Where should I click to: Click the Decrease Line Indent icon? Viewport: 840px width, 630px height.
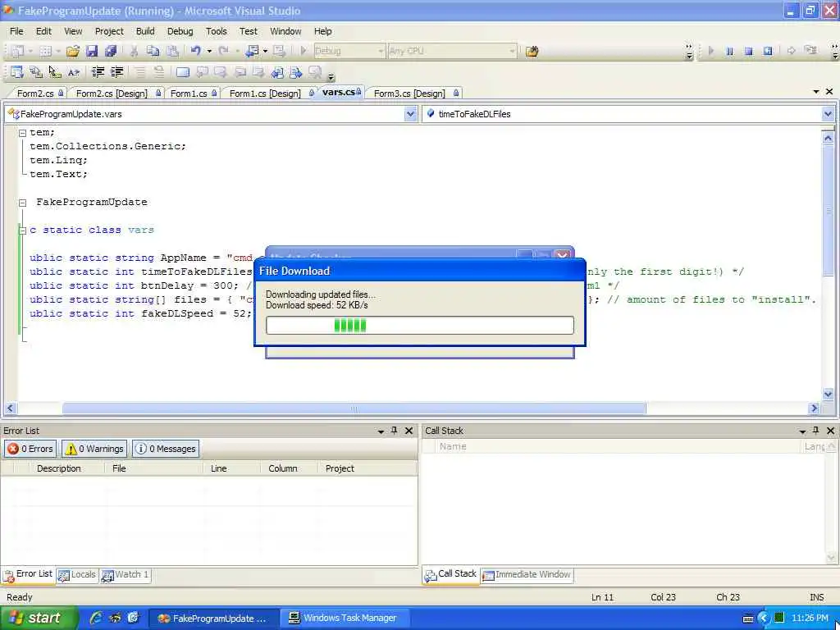[98, 72]
